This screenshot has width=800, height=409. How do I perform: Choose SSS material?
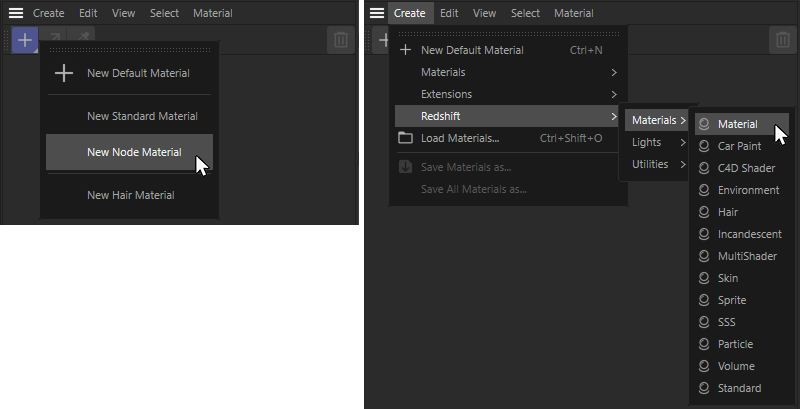point(742,322)
